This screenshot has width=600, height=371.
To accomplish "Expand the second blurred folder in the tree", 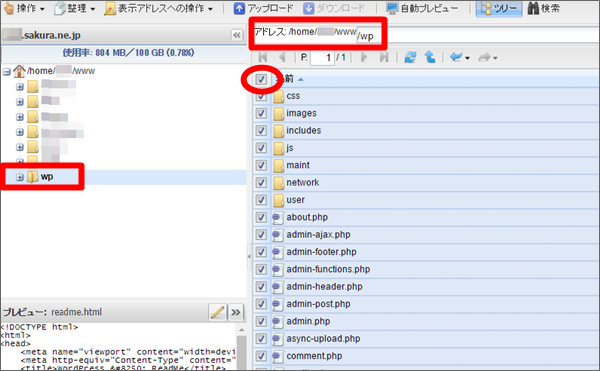I will 20,102.
